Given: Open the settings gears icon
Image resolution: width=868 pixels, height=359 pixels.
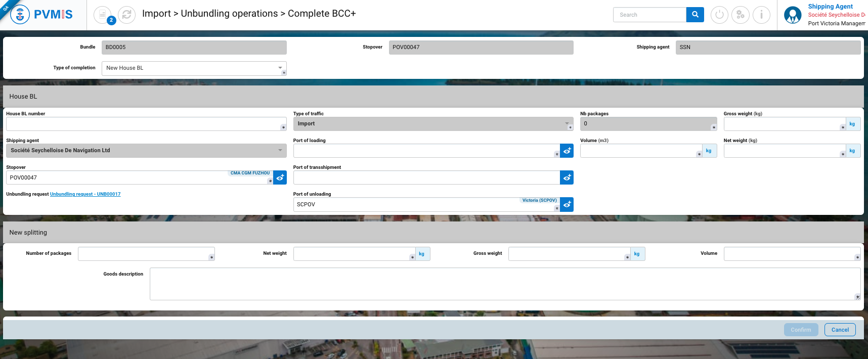Looking at the screenshot, I should click(x=741, y=15).
